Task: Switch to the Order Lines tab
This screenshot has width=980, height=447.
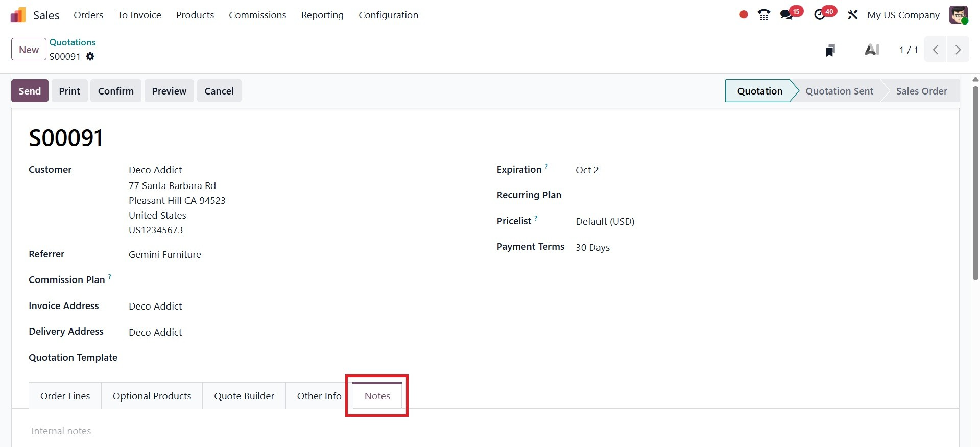Action: pyautogui.click(x=65, y=396)
